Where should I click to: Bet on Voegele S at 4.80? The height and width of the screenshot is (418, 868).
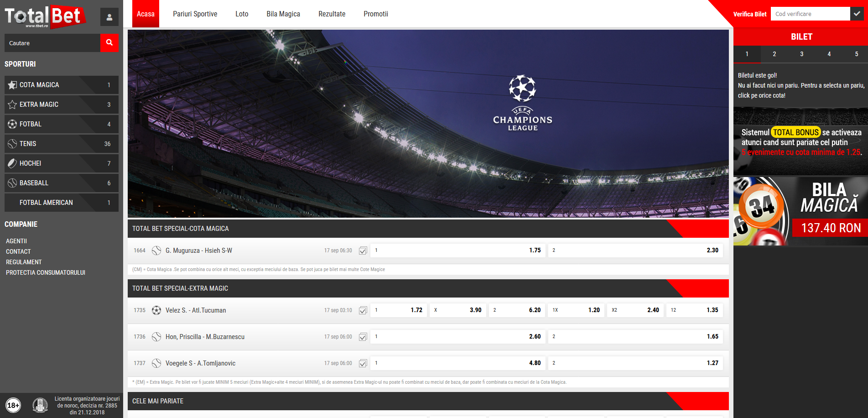point(457,363)
